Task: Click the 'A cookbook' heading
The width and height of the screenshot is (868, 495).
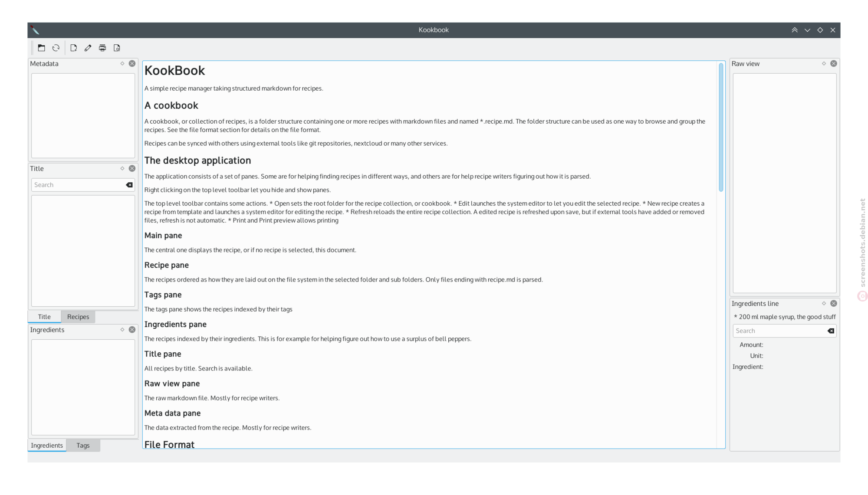Action: tap(171, 105)
